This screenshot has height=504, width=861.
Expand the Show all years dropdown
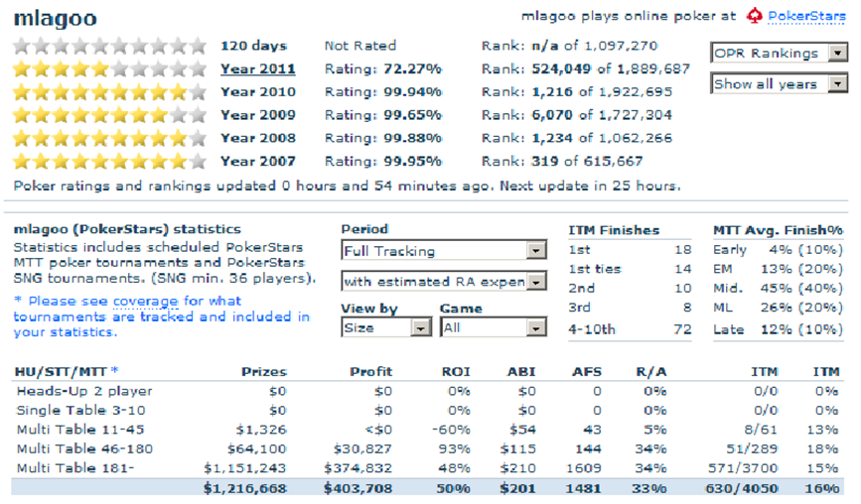click(779, 84)
